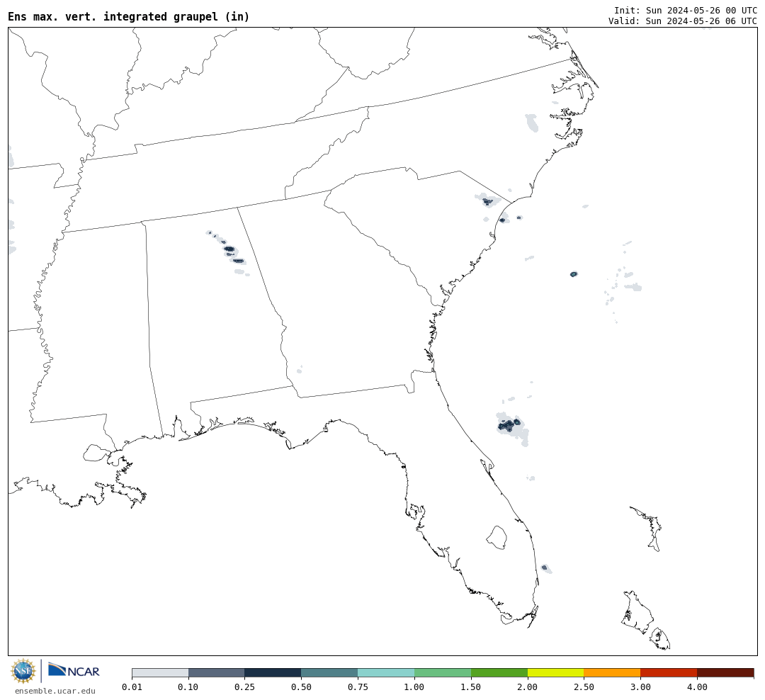Click the green 1.50–2.00 color swatch
Screen dimensions: 765x700
(x=499, y=672)
